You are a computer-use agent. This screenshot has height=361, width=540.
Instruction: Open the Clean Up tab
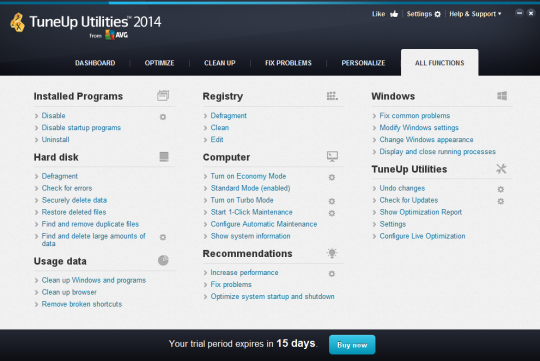tap(220, 63)
